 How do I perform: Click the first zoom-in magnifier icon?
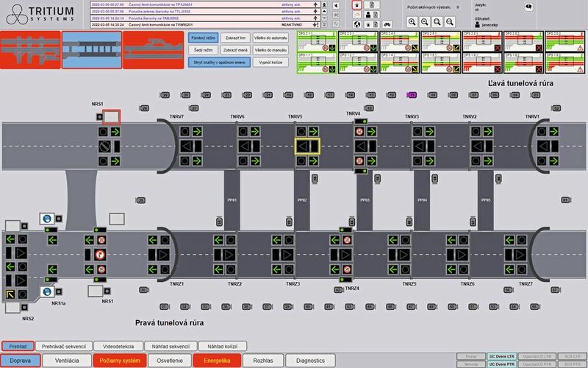(x=412, y=22)
